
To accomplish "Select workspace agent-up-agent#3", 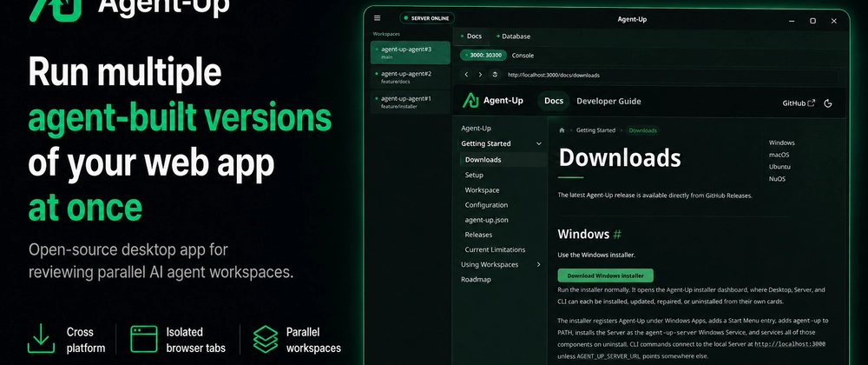I will [411, 53].
